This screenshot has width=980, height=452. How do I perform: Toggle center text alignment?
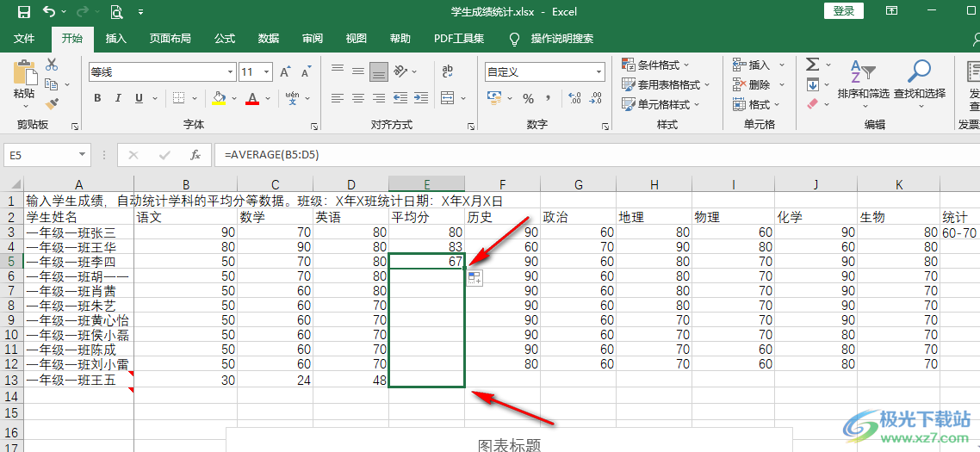358,98
